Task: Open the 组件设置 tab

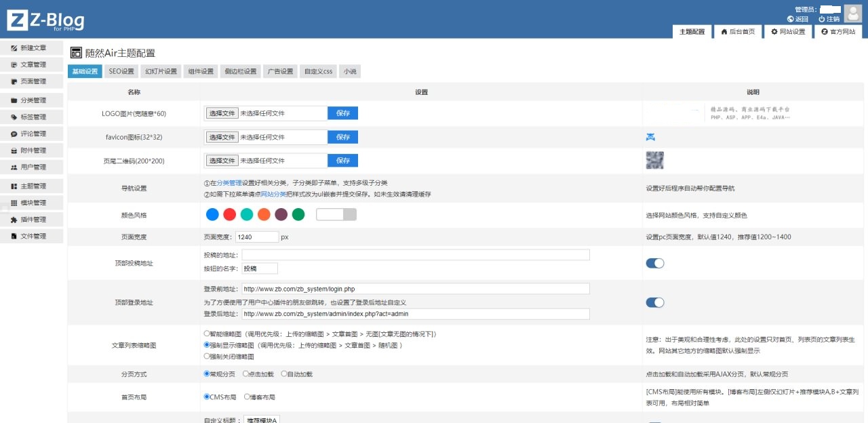Action: pyautogui.click(x=201, y=71)
